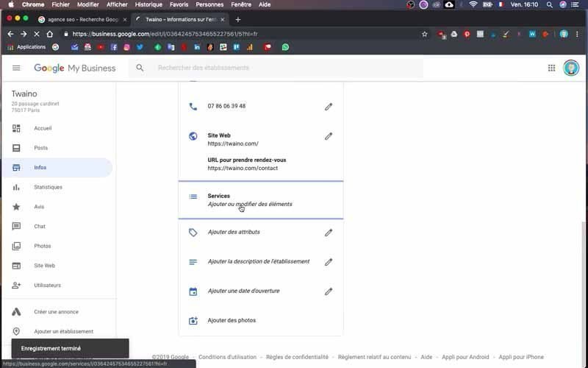The width and height of the screenshot is (588, 368).
Task: Open the Apple menu
Action: pyautogui.click(x=11, y=4)
